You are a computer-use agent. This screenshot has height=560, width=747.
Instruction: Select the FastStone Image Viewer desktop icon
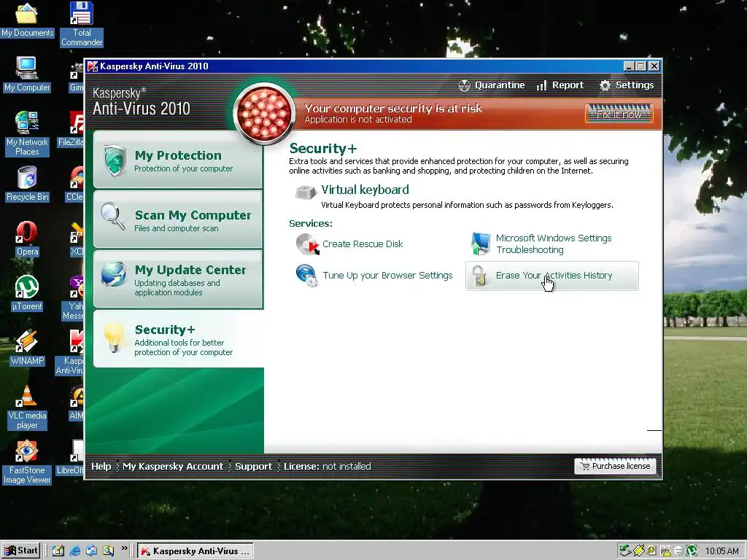click(27, 462)
